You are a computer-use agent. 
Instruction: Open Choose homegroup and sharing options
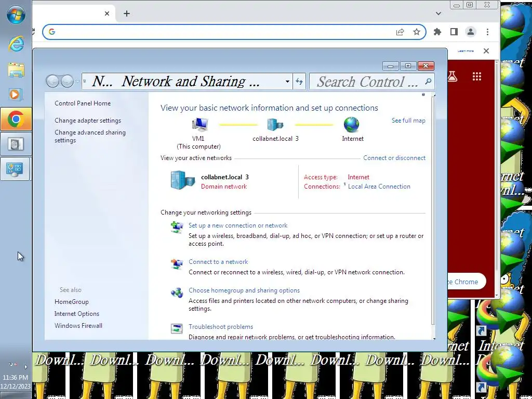click(x=244, y=290)
